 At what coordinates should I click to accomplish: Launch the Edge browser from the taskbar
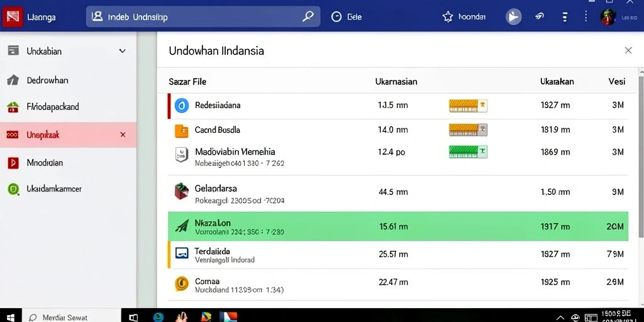tap(158, 317)
